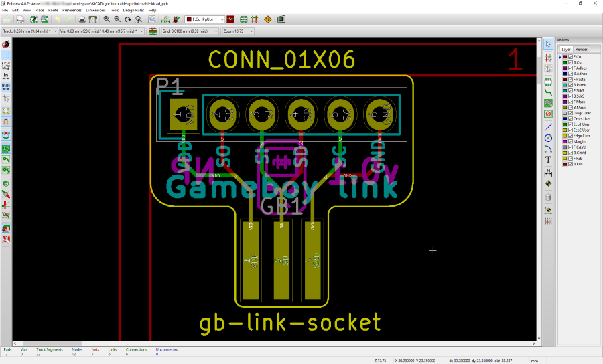This screenshot has width=603, height=364.
Task: Switch to polar coordinates display icon
Action: coord(6,66)
